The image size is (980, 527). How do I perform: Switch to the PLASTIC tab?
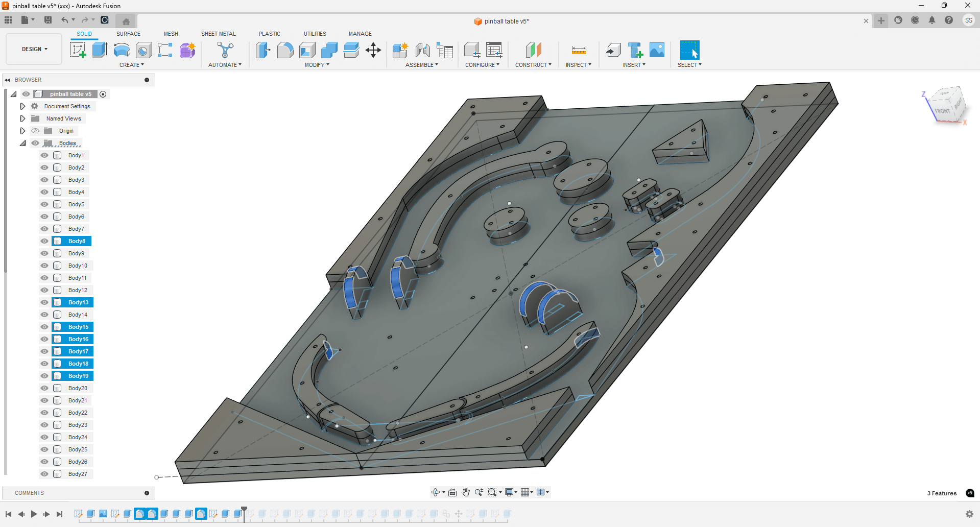click(x=270, y=34)
